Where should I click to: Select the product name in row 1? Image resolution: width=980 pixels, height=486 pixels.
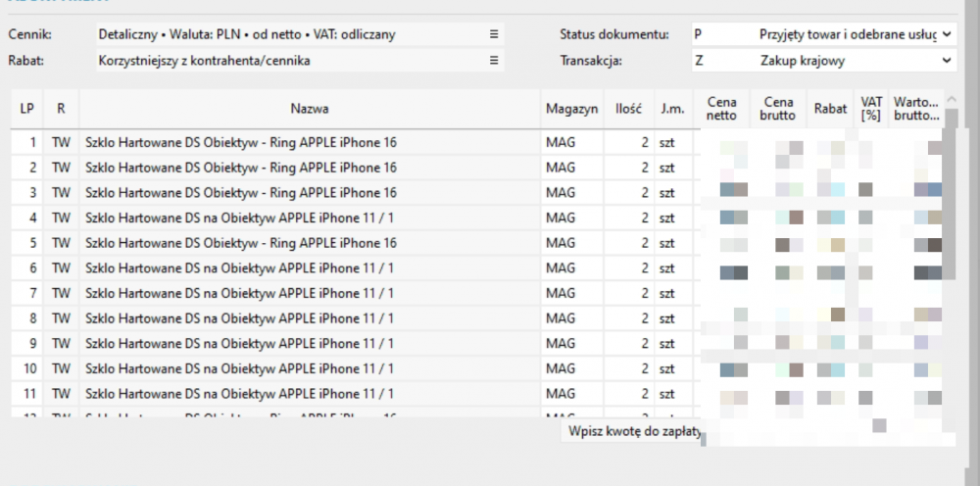(x=241, y=142)
